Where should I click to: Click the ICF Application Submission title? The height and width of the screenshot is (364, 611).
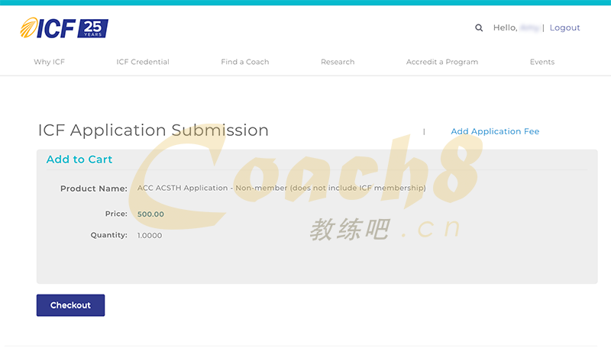(153, 130)
